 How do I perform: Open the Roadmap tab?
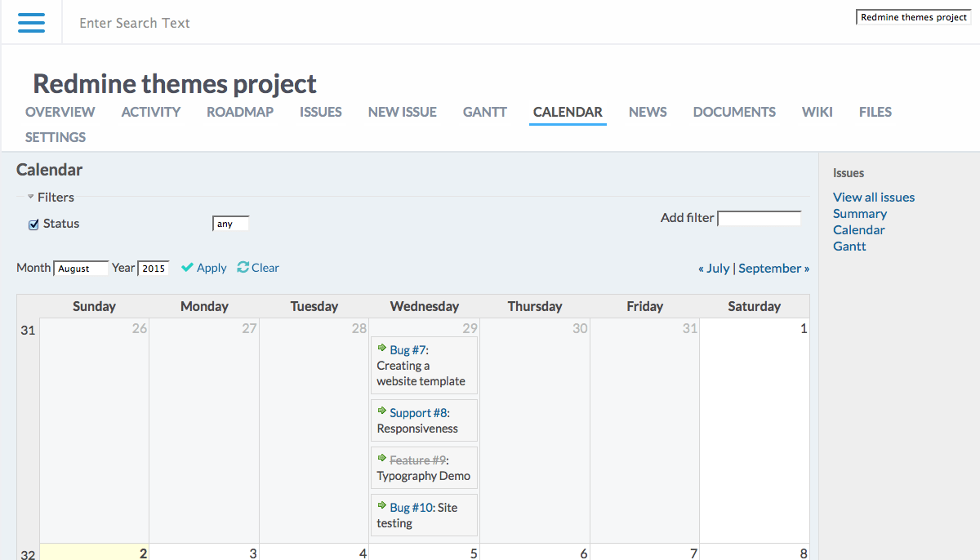click(240, 112)
